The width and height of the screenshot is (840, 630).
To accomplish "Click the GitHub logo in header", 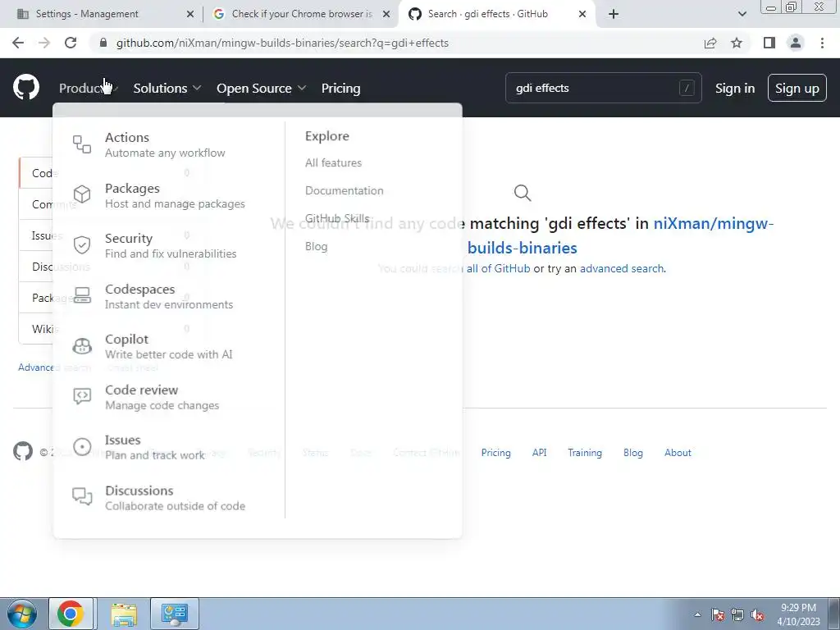I will (x=26, y=87).
